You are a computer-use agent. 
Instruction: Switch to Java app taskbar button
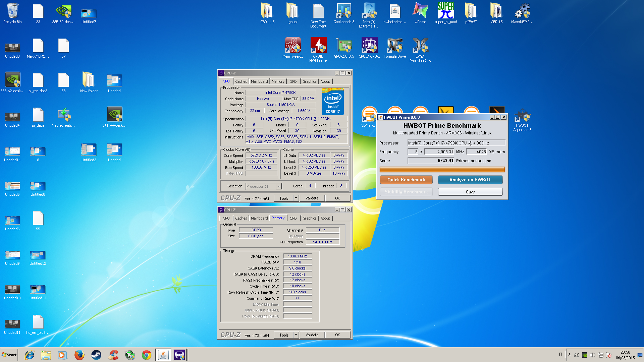163,355
